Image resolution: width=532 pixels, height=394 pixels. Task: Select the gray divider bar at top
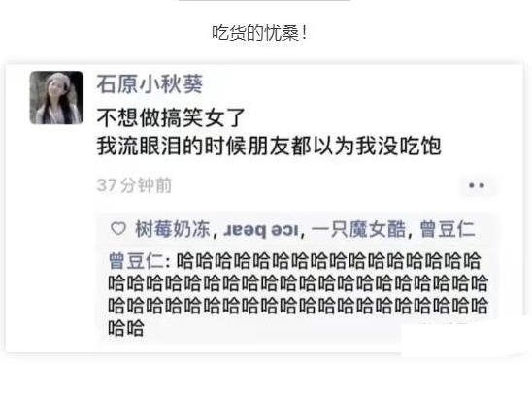click(x=264, y=1)
